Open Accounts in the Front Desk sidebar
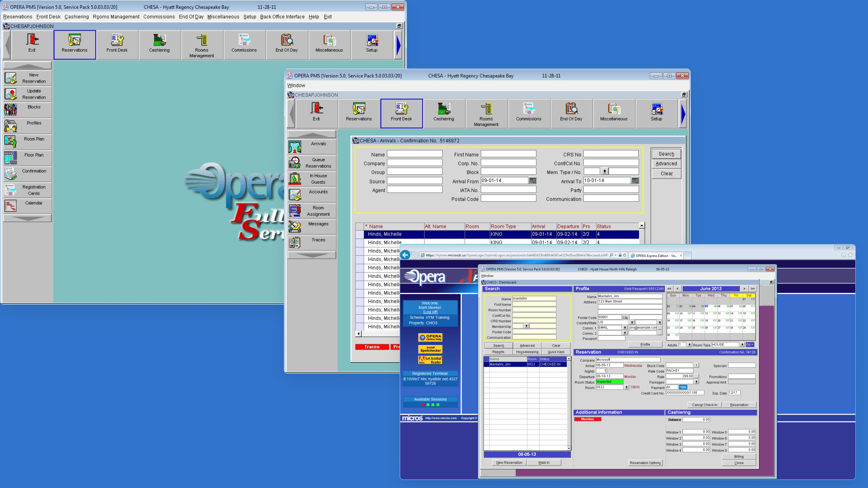 (x=312, y=195)
